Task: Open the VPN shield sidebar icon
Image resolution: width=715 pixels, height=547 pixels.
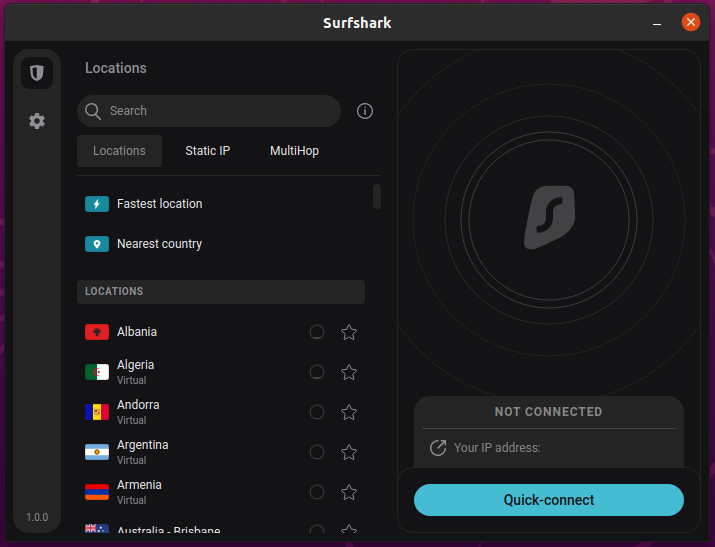Action: [x=37, y=73]
